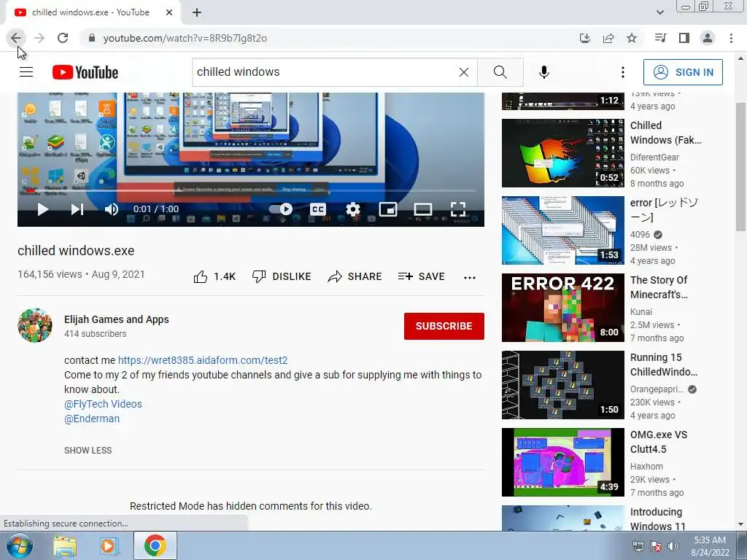The height and width of the screenshot is (560, 747).
Task: Click the share page icon in address bar
Action: point(608,38)
